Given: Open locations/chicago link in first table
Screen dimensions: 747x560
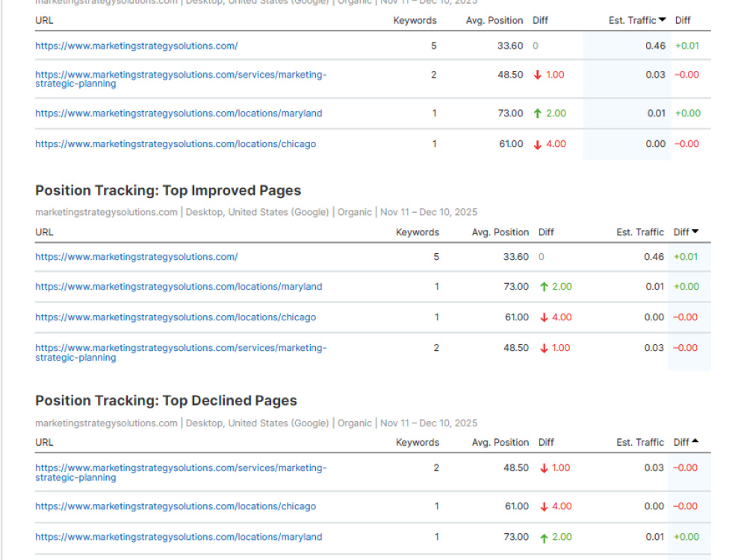Looking at the screenshot, I should click(176, 144).
